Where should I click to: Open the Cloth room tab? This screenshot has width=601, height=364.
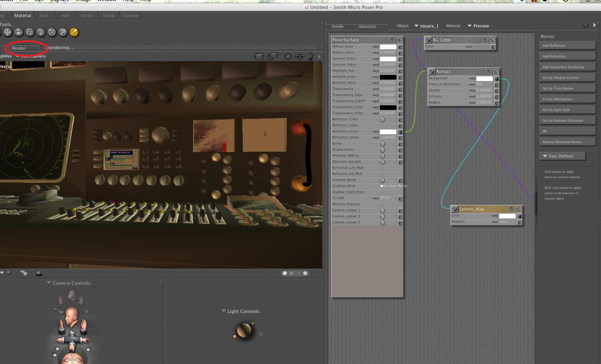86,16
